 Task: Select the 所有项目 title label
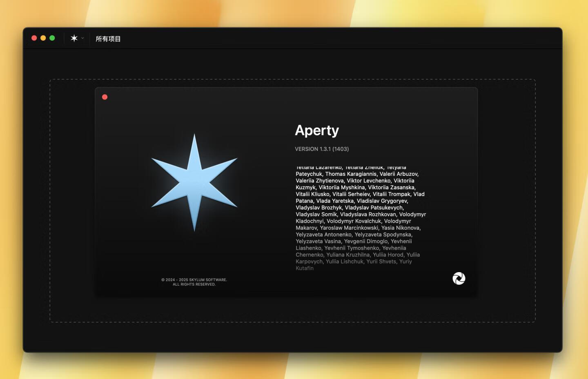coord(108,39)
